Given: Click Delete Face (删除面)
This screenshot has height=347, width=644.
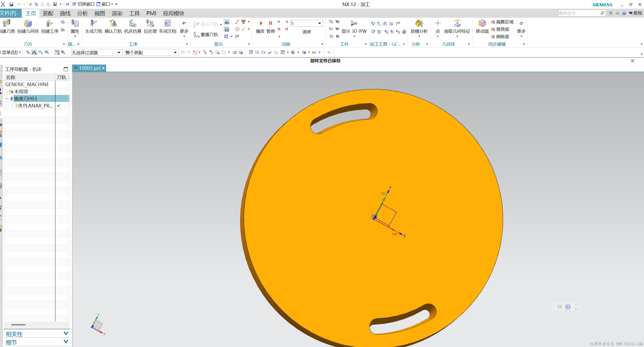Looking at the screenshot, I should (x=500, y=37).
